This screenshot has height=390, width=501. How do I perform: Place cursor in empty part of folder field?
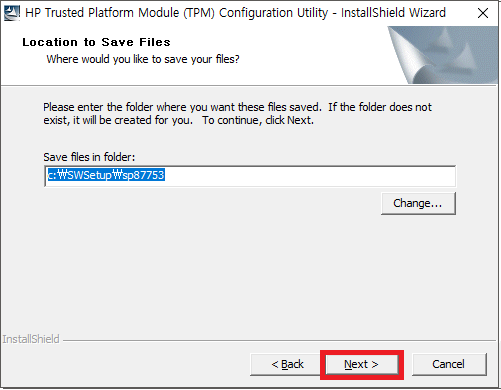click(310, 176)
